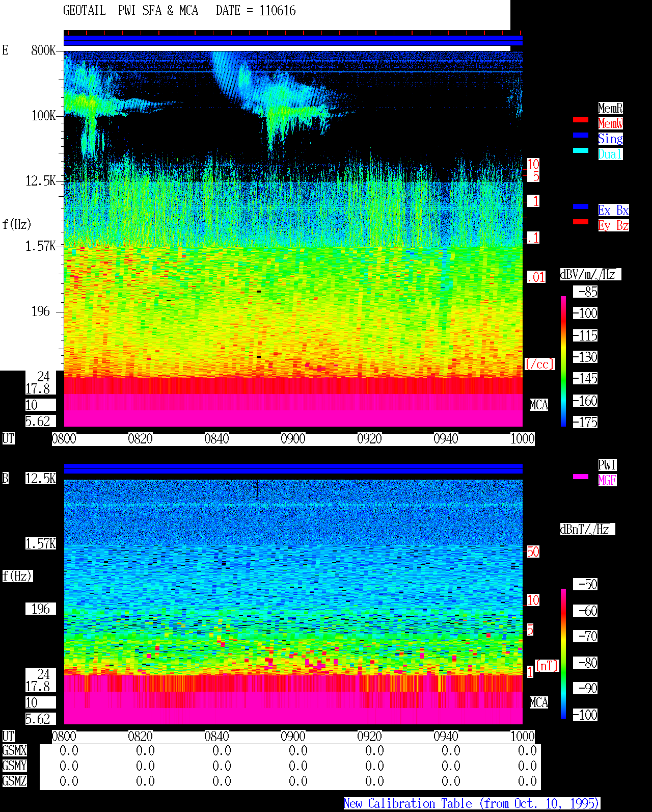Click the 'B' magnetic field panel label
This screenshot has width=652, height=812.
pos(5,478)
